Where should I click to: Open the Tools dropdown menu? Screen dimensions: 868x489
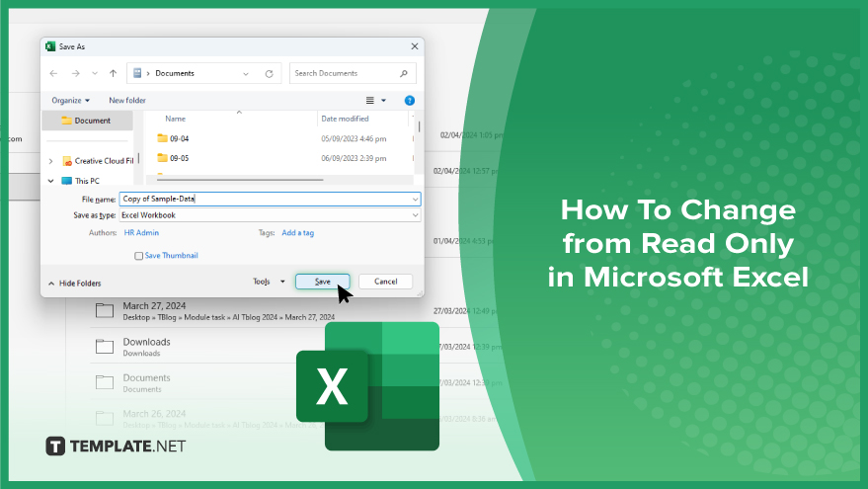pyautogui.click(x=269, y=282)
